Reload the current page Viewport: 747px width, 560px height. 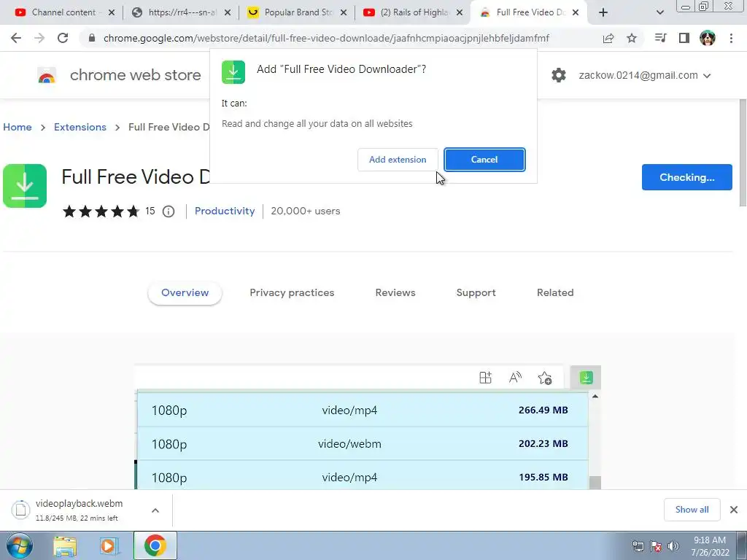pos(63,38)
